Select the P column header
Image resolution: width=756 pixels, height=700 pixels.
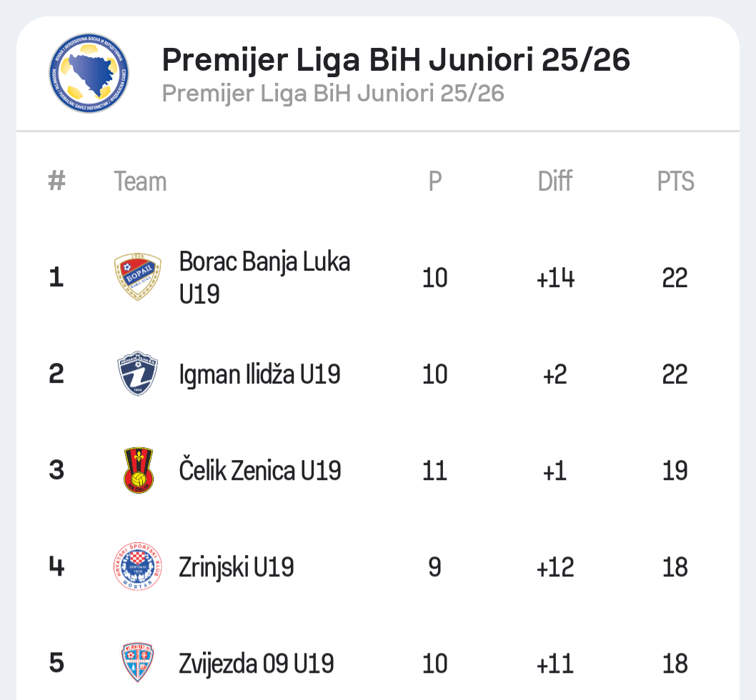click(434, 181)
